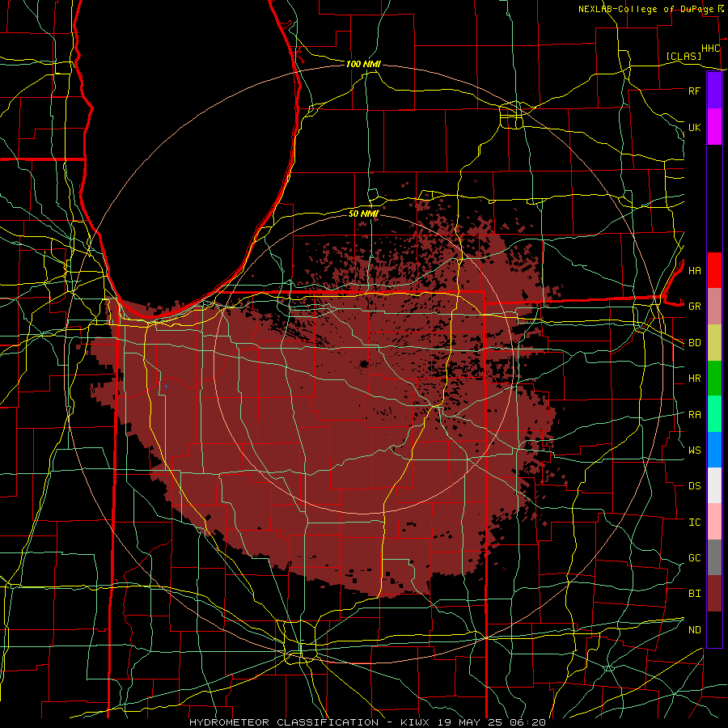Click the UK magenta legend swatch
This screenshot has height=728, width=728.
[714, 127]
